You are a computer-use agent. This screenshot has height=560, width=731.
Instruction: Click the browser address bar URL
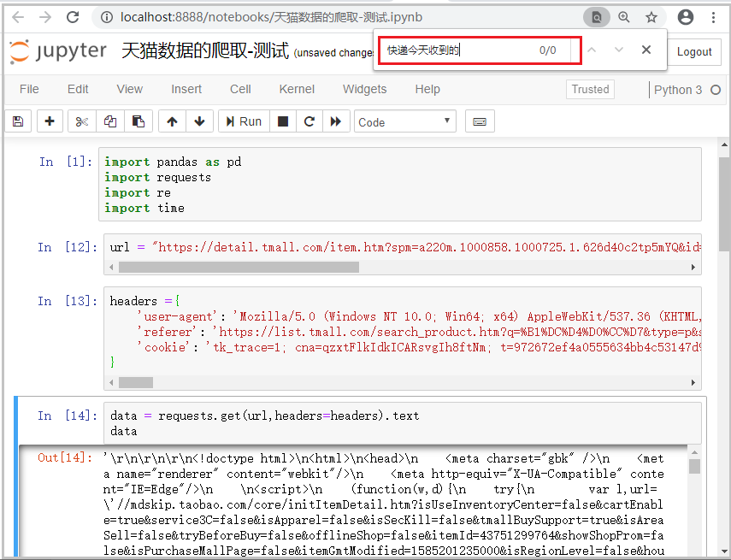pos(271,17)
